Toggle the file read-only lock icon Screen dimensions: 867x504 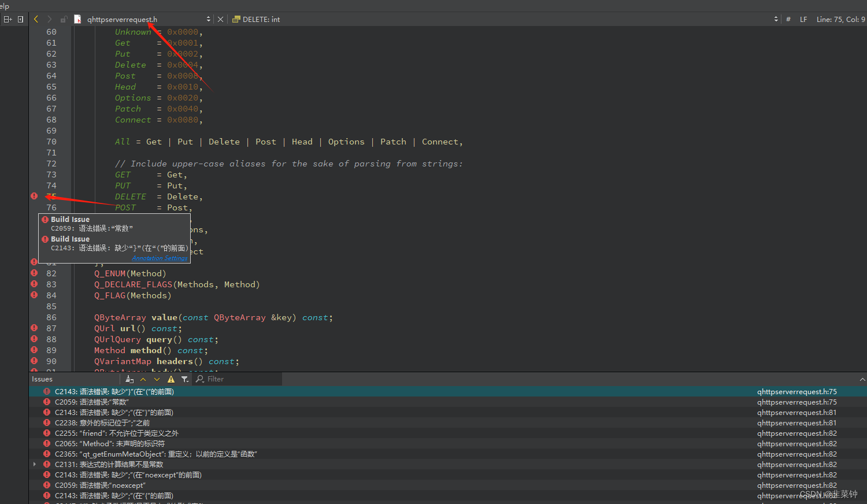tap(64, 19)
